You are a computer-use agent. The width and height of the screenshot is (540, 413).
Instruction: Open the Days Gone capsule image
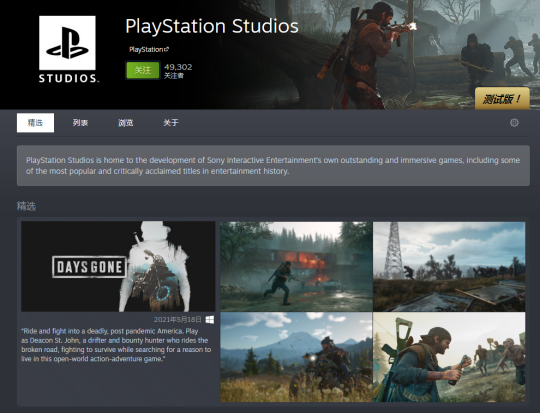click(x=118, y=266)
